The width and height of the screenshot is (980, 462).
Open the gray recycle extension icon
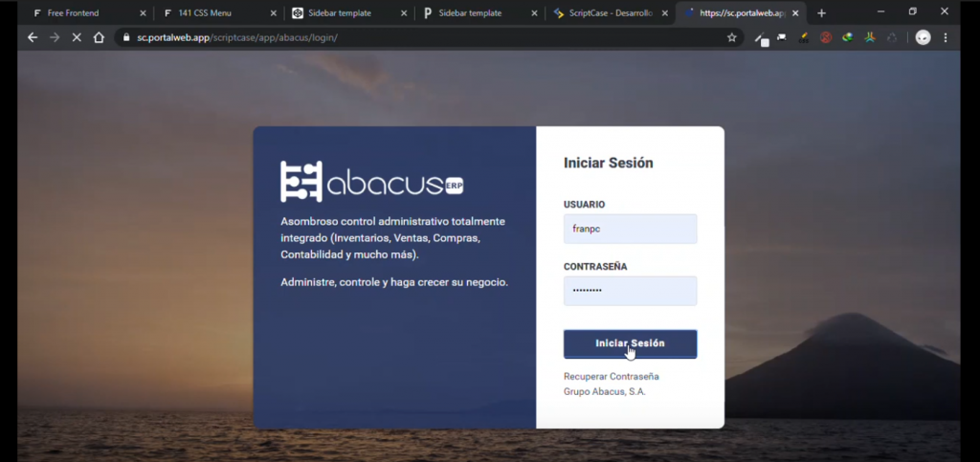click(892, 37)
